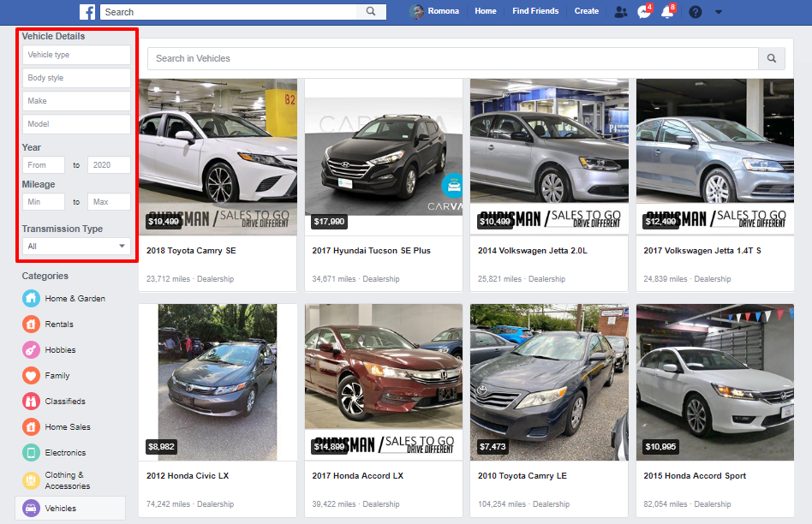
Task: Click the Search in Vehicles input box
Action: click(453, 58)
